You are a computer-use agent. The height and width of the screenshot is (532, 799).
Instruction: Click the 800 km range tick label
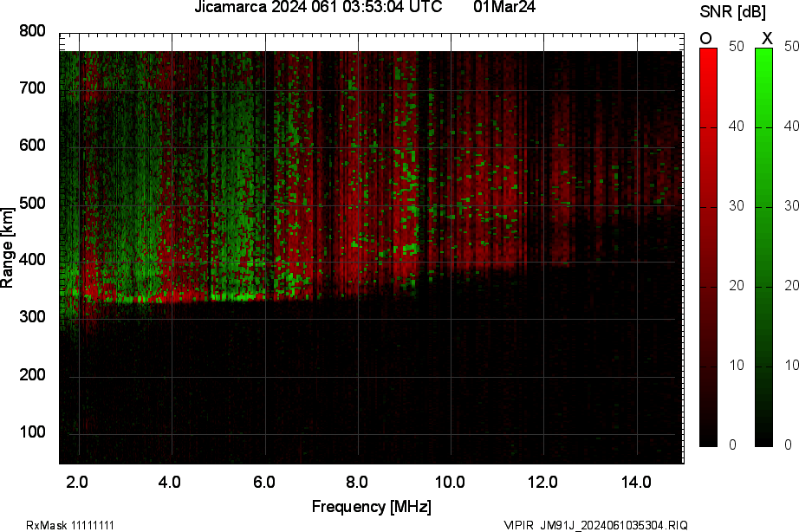32,31
